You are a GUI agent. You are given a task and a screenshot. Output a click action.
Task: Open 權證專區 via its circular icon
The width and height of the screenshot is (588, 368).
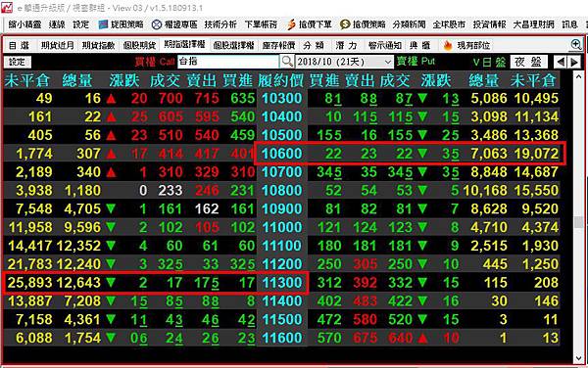pyautogui.click(x=157, y=24)
